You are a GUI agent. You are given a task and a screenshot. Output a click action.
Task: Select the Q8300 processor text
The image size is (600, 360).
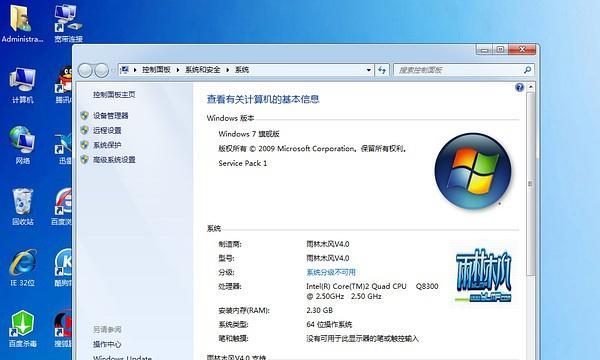(x=427, y=286)
